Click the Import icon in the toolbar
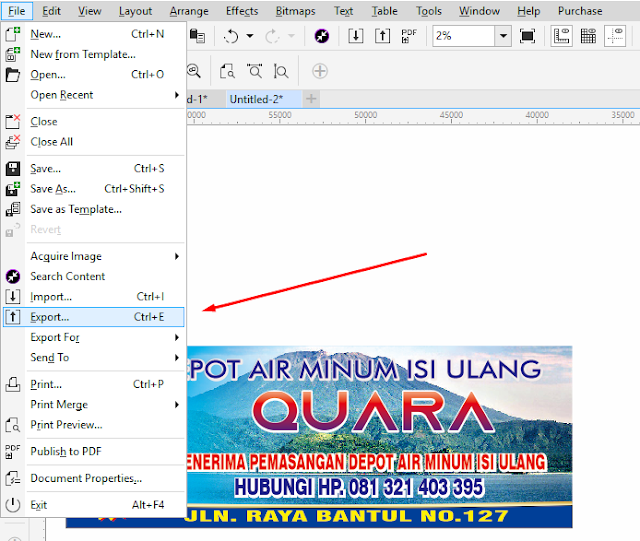 click(356, 36)
